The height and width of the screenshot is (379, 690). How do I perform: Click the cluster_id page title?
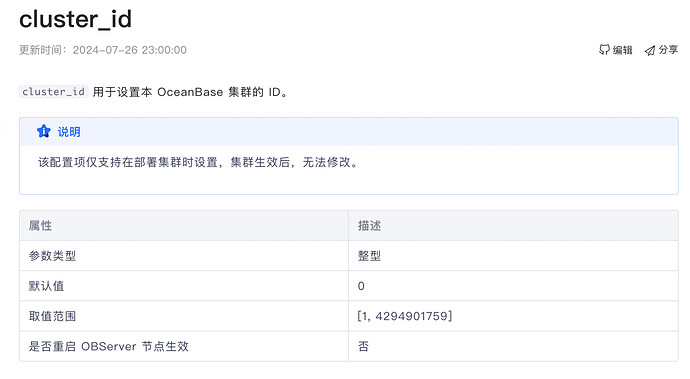tap(75, 19)
